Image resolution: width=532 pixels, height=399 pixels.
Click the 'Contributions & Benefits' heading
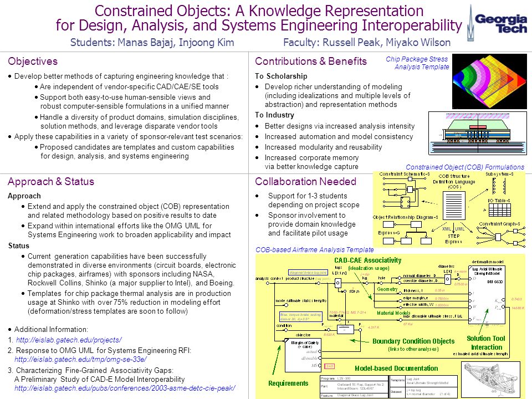(311, 62)
